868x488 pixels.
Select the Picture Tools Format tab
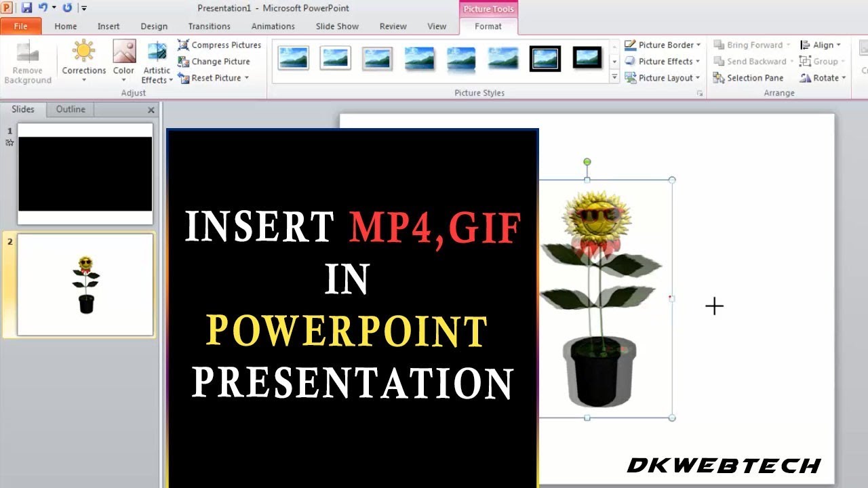(x=488, y=26)
